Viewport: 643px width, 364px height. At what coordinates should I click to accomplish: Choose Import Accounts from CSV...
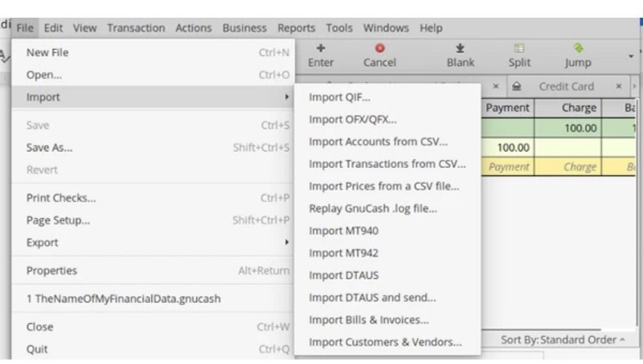[387, 142]
